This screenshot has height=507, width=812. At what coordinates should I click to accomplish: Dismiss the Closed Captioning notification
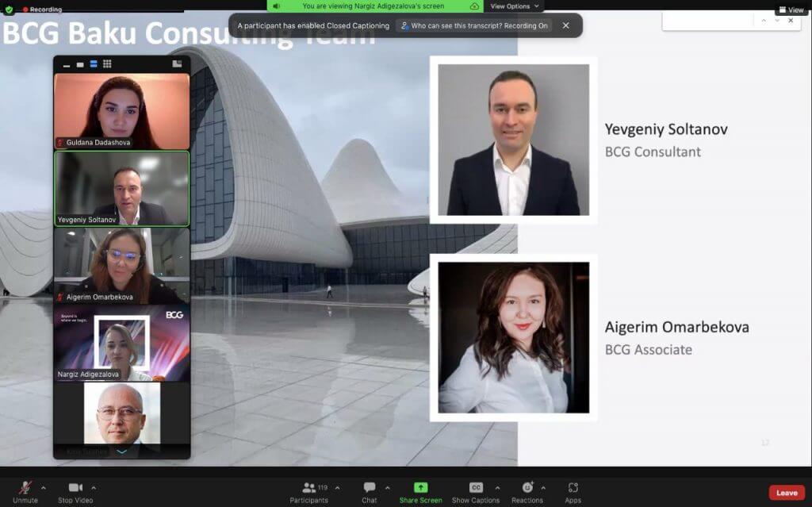[565, 25]
